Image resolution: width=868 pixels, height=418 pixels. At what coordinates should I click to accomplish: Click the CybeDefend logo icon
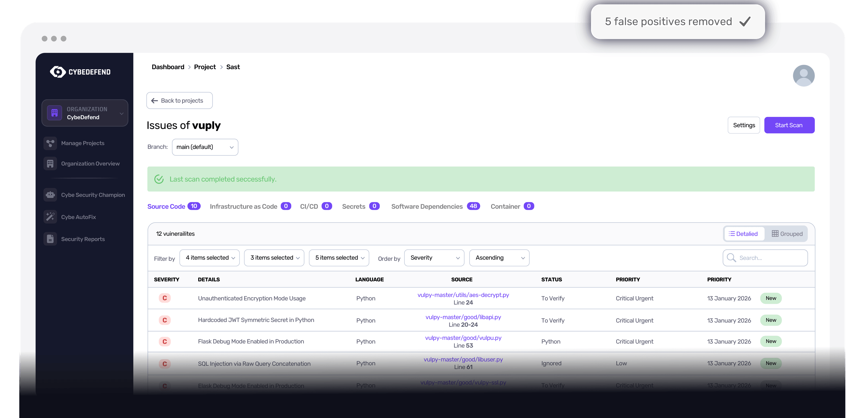point(58,72)
